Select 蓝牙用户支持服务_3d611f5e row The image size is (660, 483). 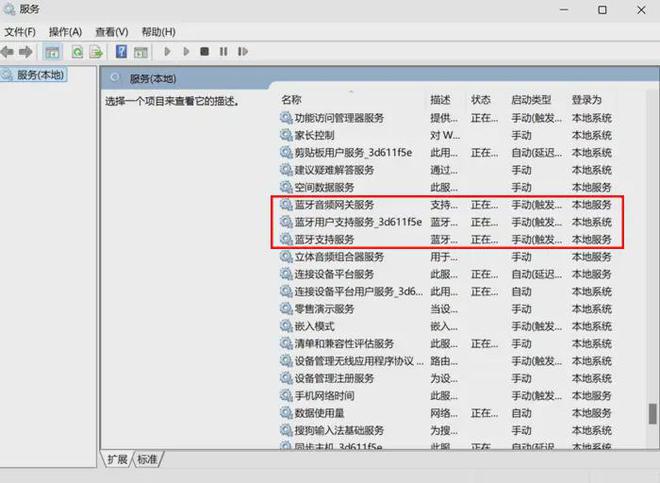pos(446,222)
